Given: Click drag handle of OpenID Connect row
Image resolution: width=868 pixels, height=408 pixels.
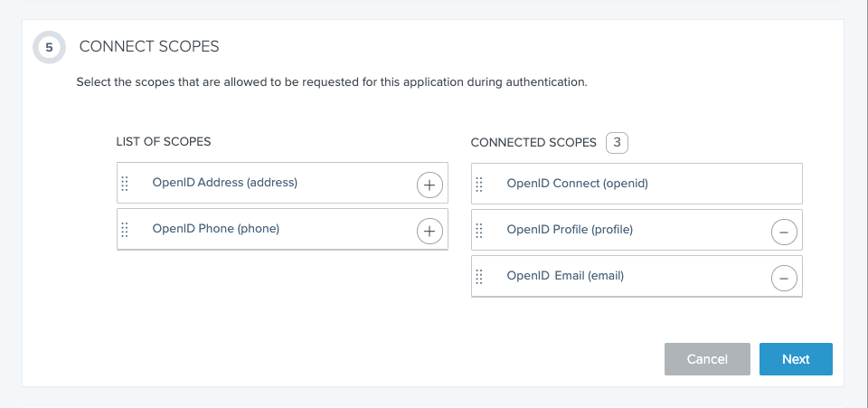Looking at the screenshot, I should (x=479, y=184).
